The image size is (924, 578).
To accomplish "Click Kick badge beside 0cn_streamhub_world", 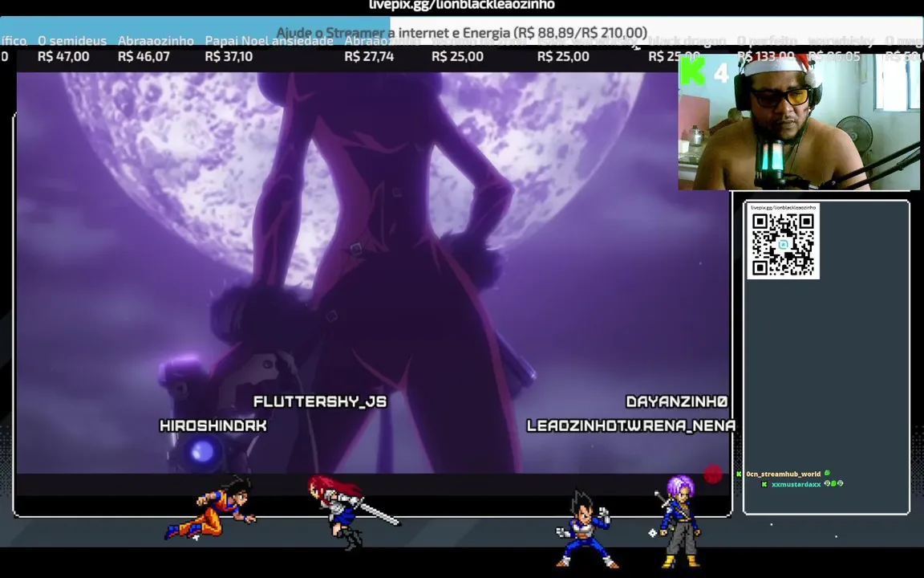I will pyautogui.click(x=739, y=474).
